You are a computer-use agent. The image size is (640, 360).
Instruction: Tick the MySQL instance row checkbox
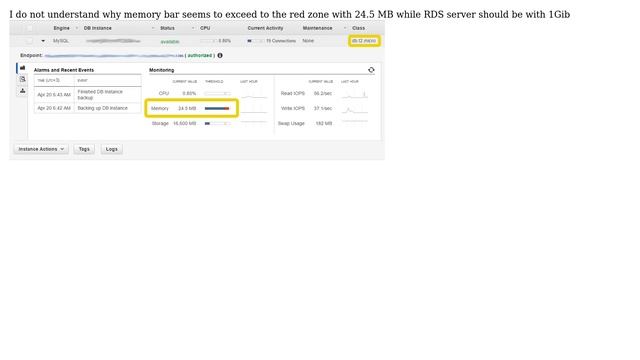coord(29,41)
